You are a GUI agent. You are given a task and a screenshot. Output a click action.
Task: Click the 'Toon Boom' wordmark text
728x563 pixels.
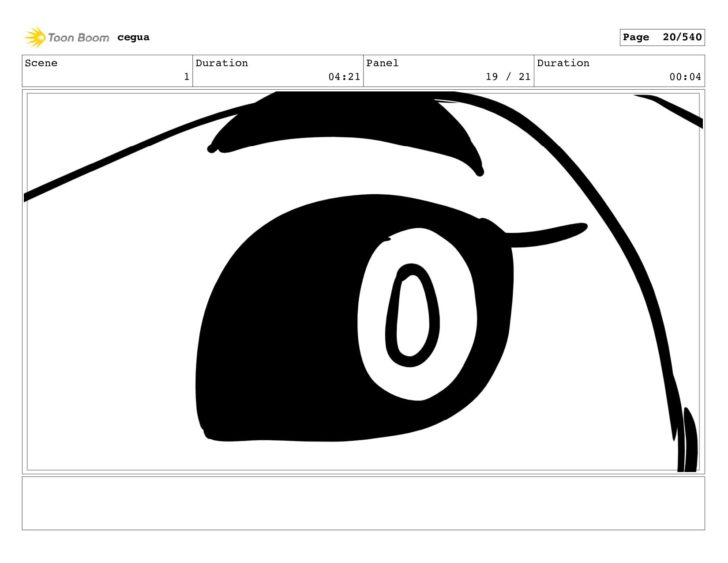79,38
